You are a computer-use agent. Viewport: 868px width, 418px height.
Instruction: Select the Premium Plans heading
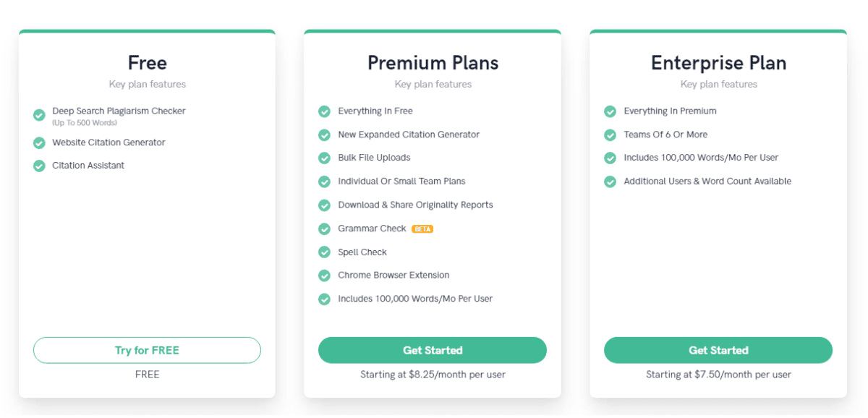pyautogui.click(x=433, y=63)
